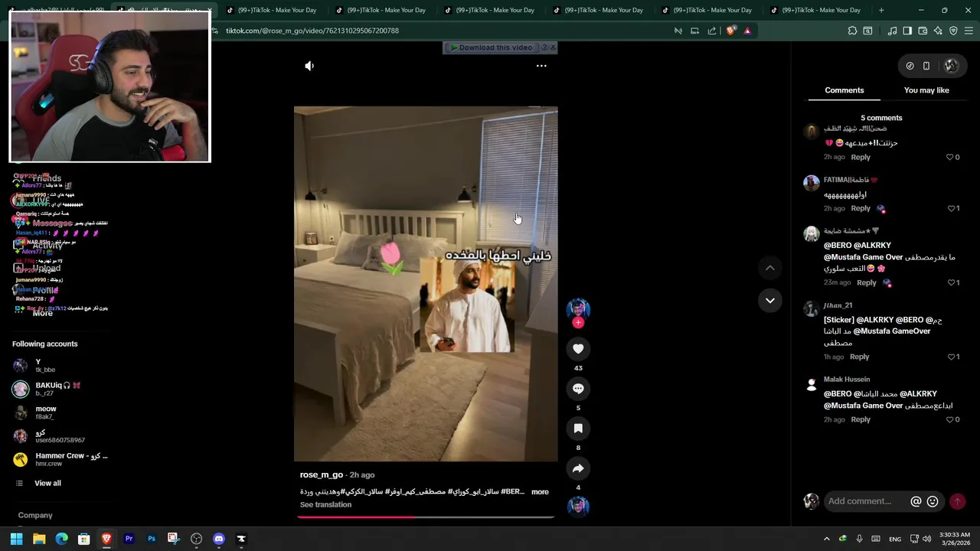Open the More item in TikTok sidebar

pos(43,313)
